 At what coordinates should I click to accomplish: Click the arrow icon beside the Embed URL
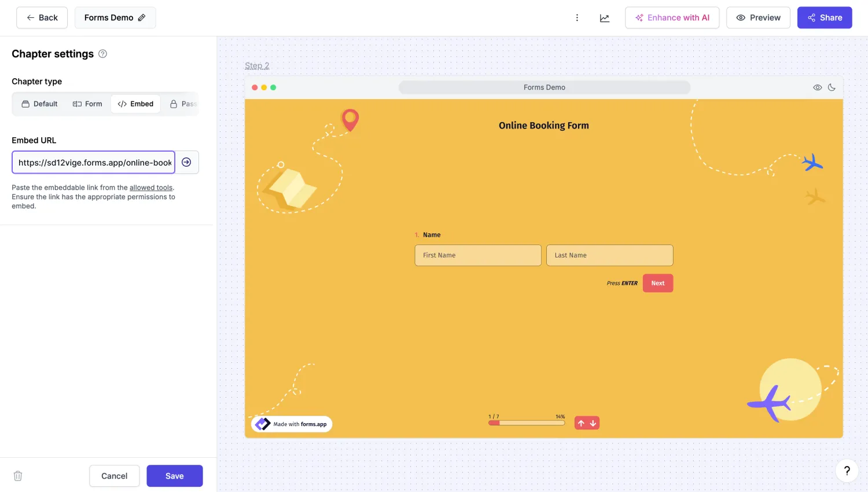click(186, 163)
